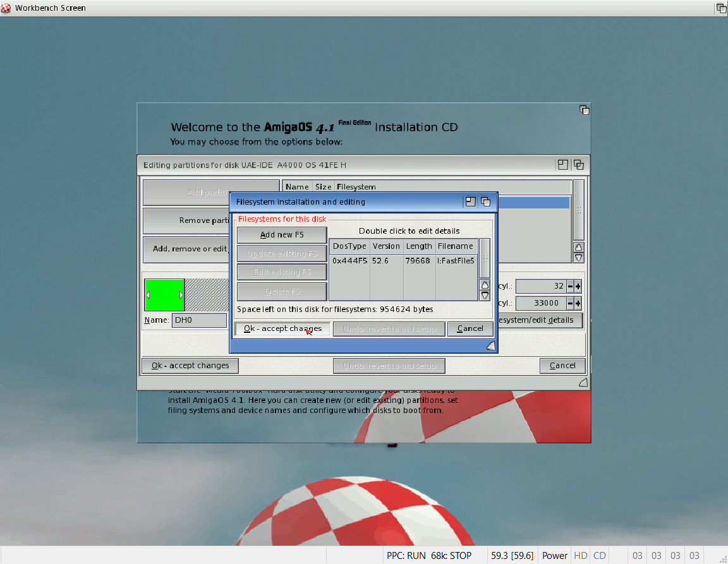Cancel the Filesystem installation dialog
The height and width of the screenshot is (564, 728).
coord(470,328)
